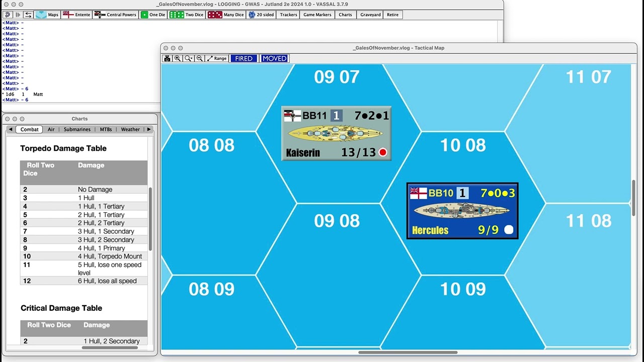Click the Torpedo Damage Table heading
The height and width of the screenshot is (362, 644).
(x=63, y=148)
